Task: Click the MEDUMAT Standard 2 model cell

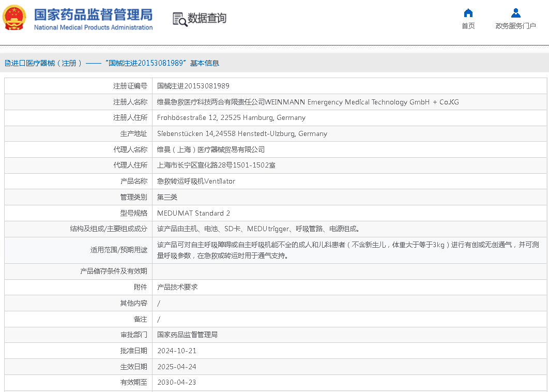Action: 193,213
